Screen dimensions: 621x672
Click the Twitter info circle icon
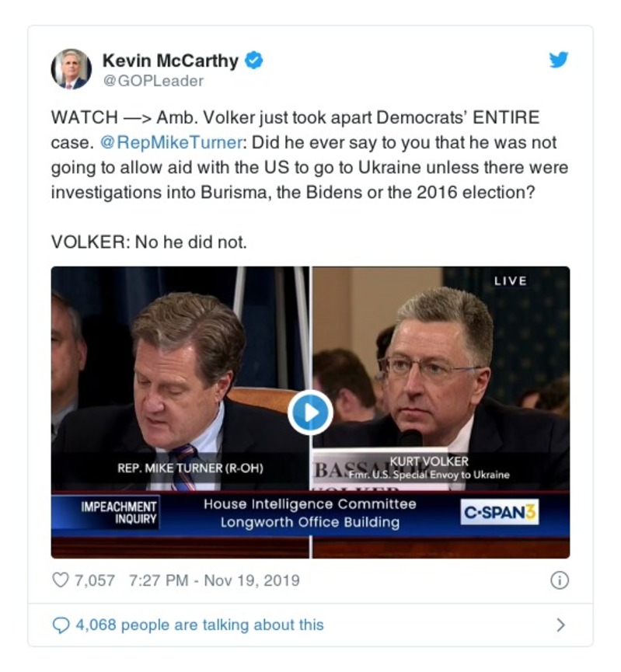coord(560,580)
